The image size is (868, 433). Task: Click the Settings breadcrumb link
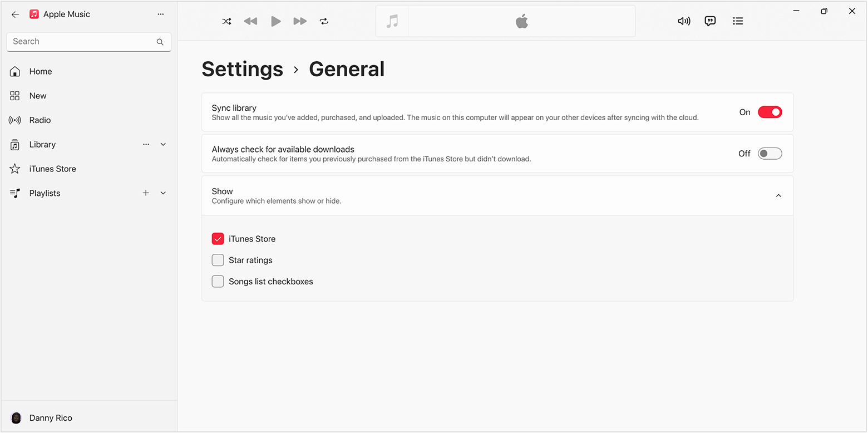[243, 69]
